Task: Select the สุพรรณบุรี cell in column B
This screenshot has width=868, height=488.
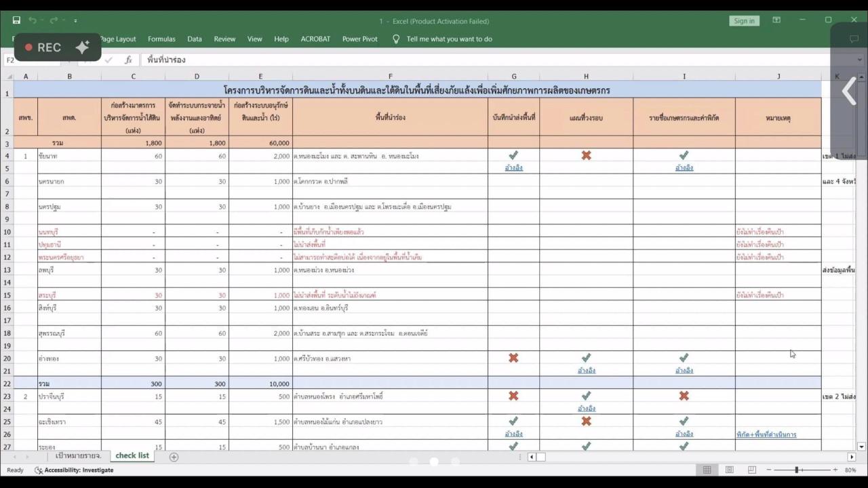Action: (69, 333)
